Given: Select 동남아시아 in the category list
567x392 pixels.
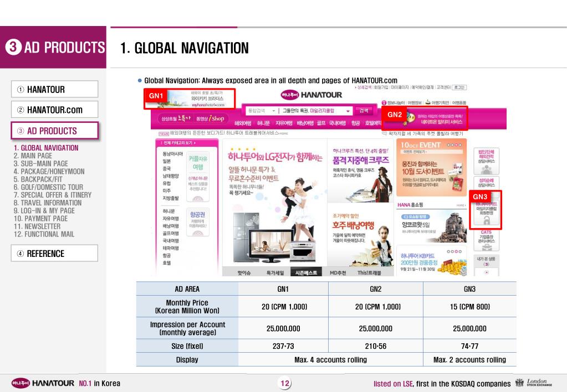Looking at the screenshot, I should [173, 154].
